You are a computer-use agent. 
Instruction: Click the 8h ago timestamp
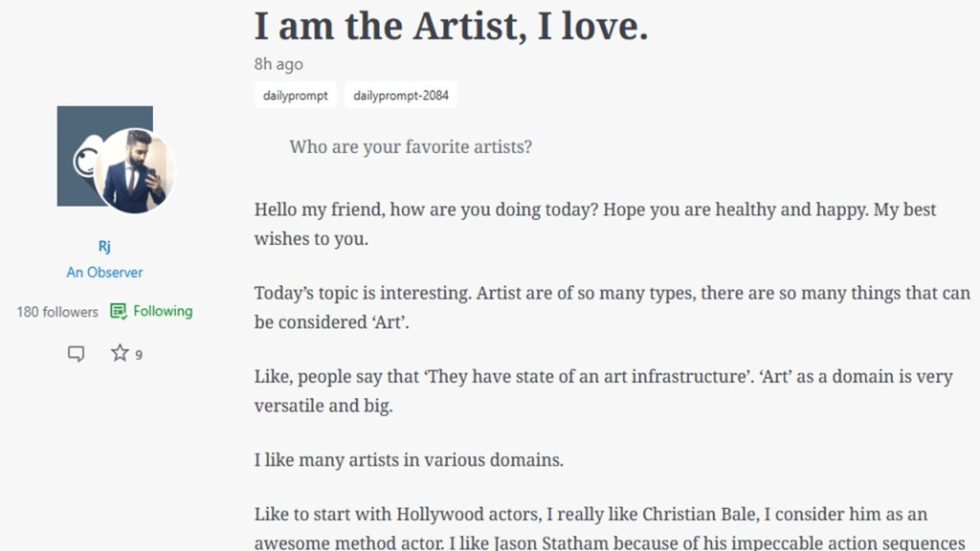click(278, 64)
